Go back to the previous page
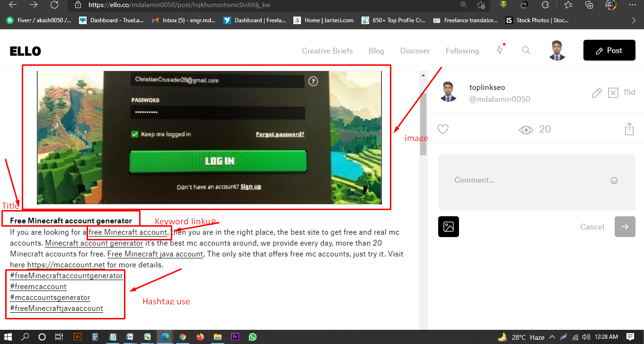The height and width of the screenshot is (344, 644). 13,5
